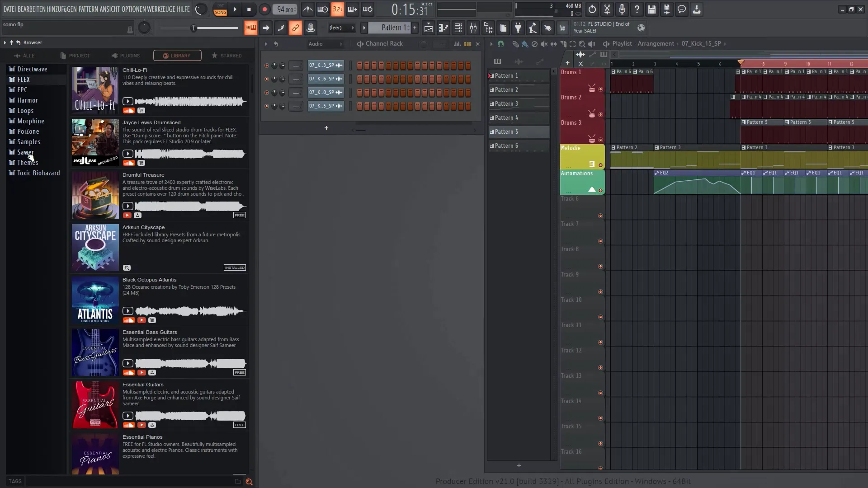This screenshot has width=868, height=488.
Task: Switch to the PROJECT browser tab
Action: (75, 56)
